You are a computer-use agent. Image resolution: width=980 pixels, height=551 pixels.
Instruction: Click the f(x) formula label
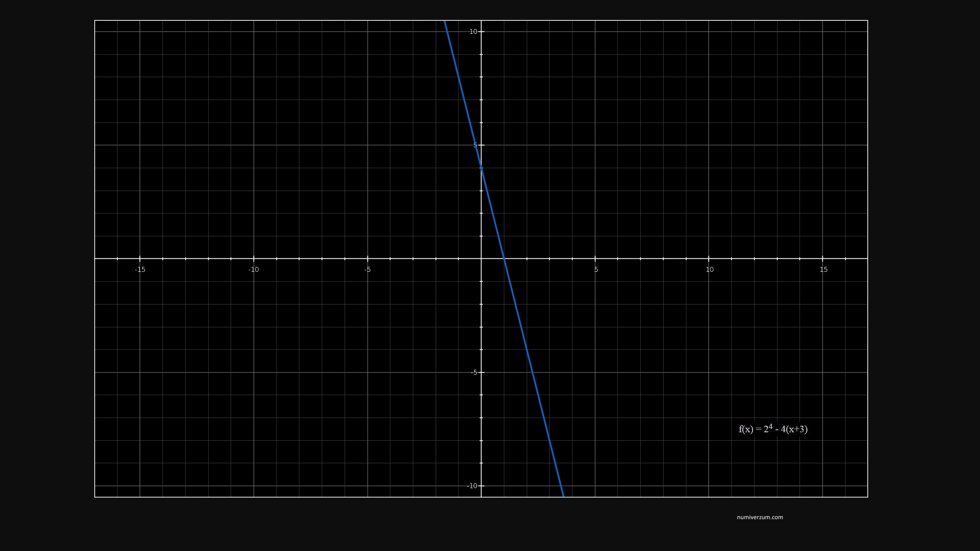[773, 429]
